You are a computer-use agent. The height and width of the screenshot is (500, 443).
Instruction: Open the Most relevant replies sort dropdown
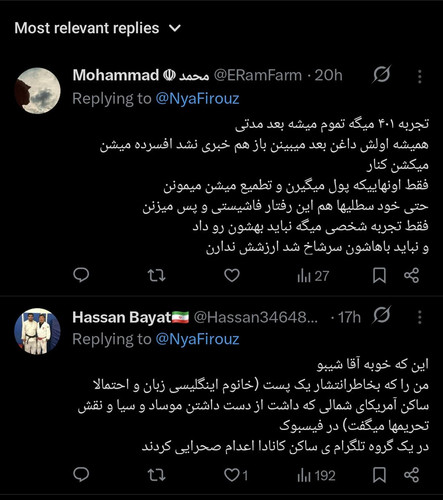(x=98, y=28)
